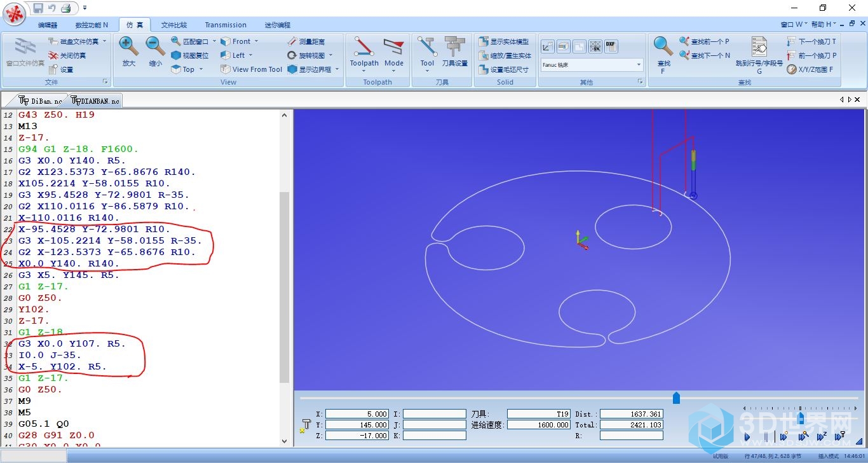Click View From Tool
The width and height of the screenshot is (868, 463).
pyautogui.click(x=252, y=69)
